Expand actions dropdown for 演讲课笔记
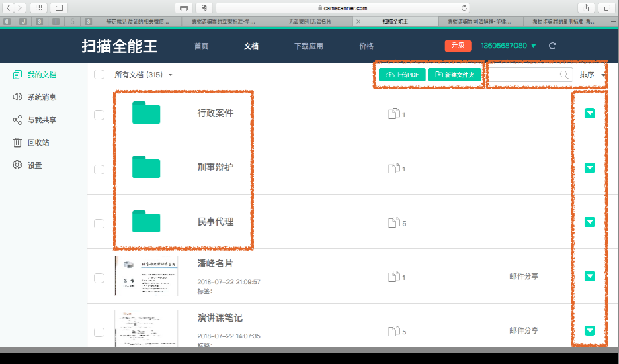This screenshot has height=364, width=619. pos(590,330)
